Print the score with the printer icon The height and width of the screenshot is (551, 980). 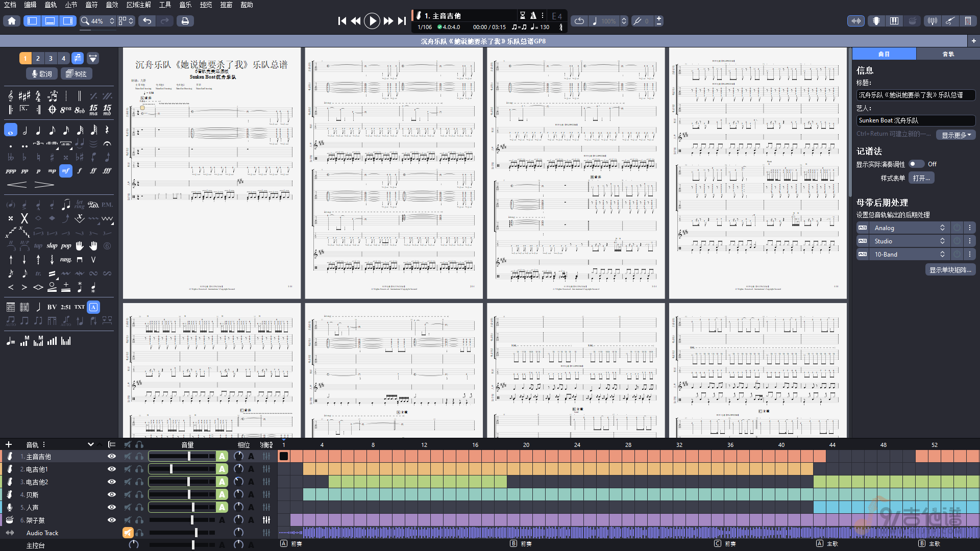pos(185,21)
